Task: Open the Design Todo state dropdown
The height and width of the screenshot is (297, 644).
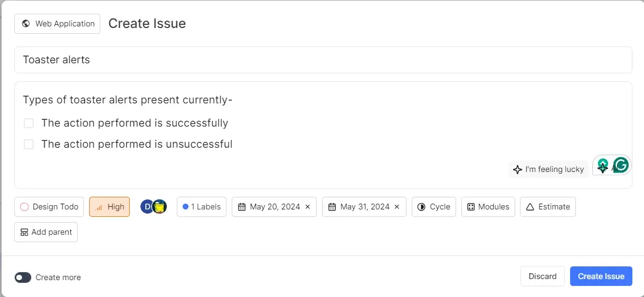Action: [50, 207]
